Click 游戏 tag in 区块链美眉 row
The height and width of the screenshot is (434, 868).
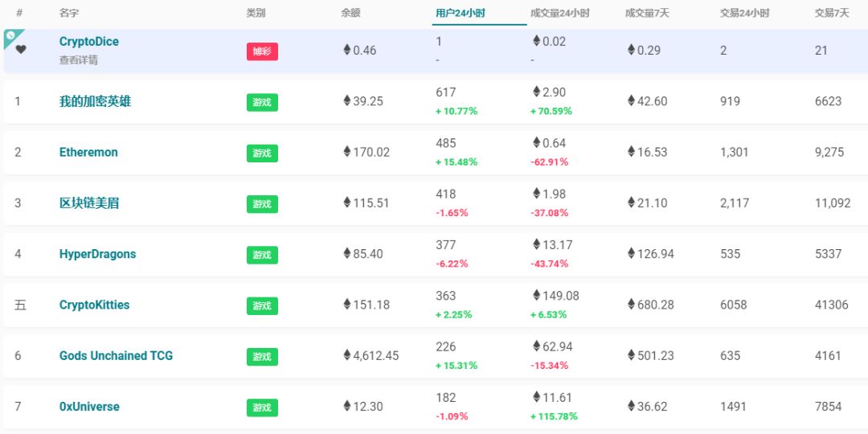[x=262, y=204]
